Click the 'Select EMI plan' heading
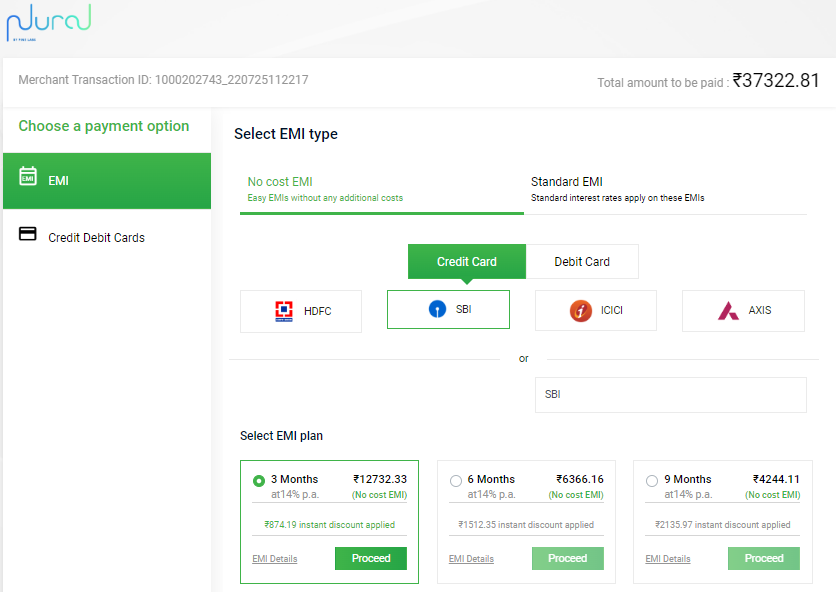 [282, 436]
